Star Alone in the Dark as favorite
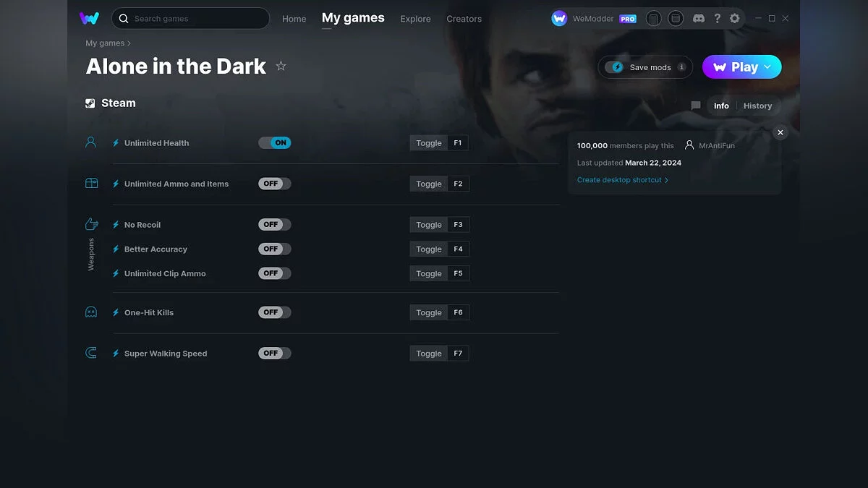Screen dimensions: 868x488 click(x=281, y=66)
